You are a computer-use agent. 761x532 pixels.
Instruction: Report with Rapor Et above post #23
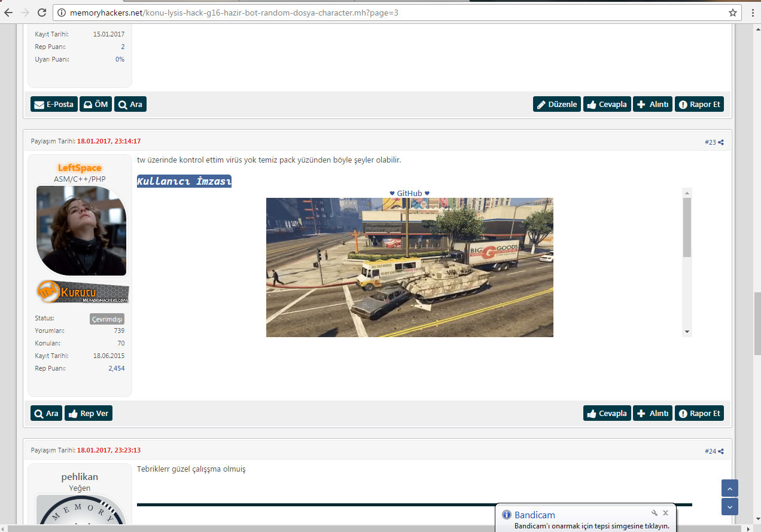pos(699,104)
